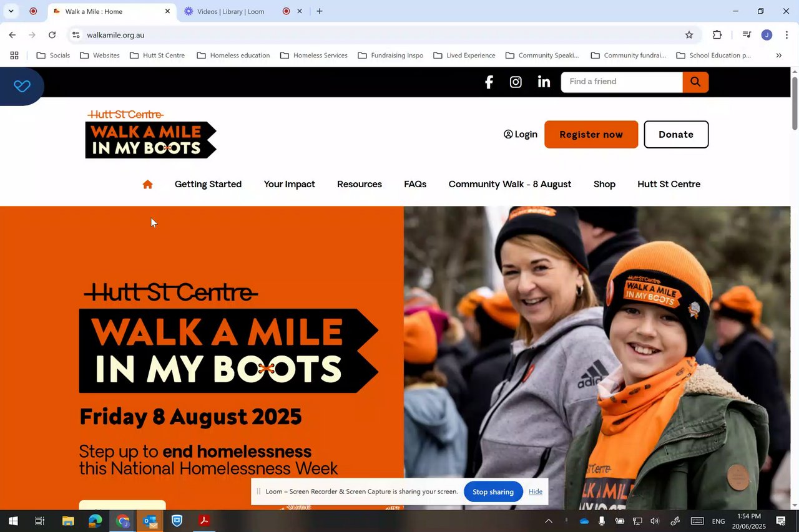Open Your Impact menu item
The image size is (799, 532).
click(x=289, y=184)
